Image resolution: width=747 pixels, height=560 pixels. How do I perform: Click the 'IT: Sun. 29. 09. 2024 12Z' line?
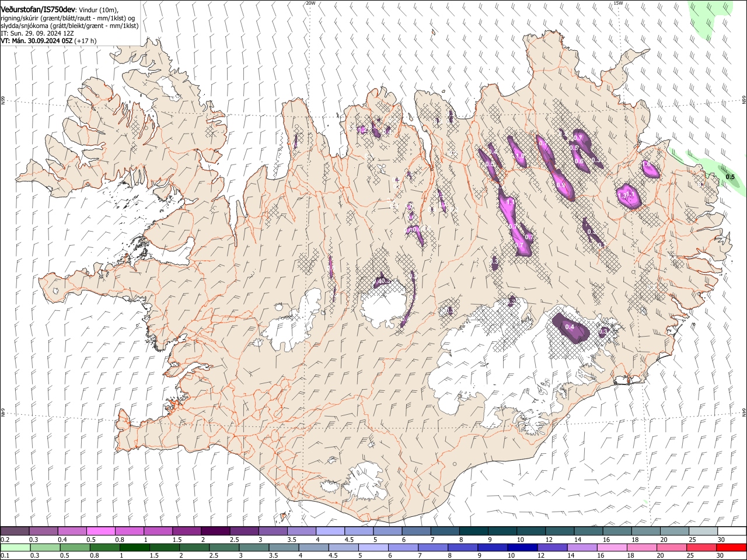(37, 33)
